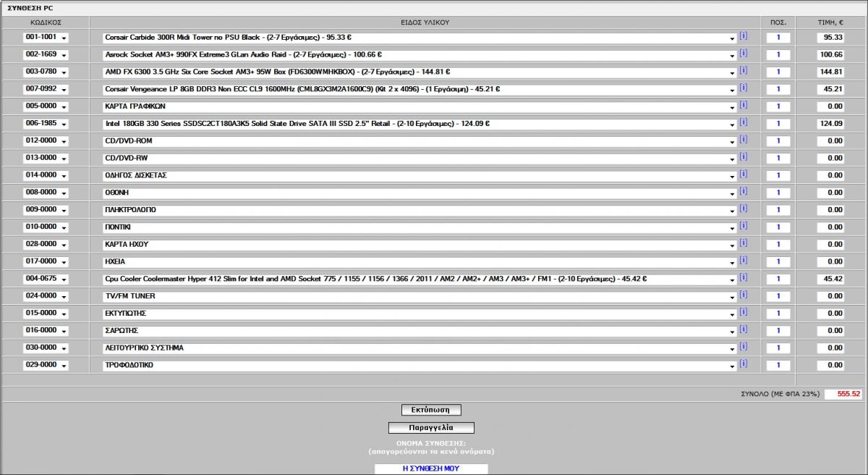The width and height of the screenshot is (868, 475).
Task: Expand the ΤΡΟΦΟΔΟΤΙΚΟ product list
Action: point(420,366)
